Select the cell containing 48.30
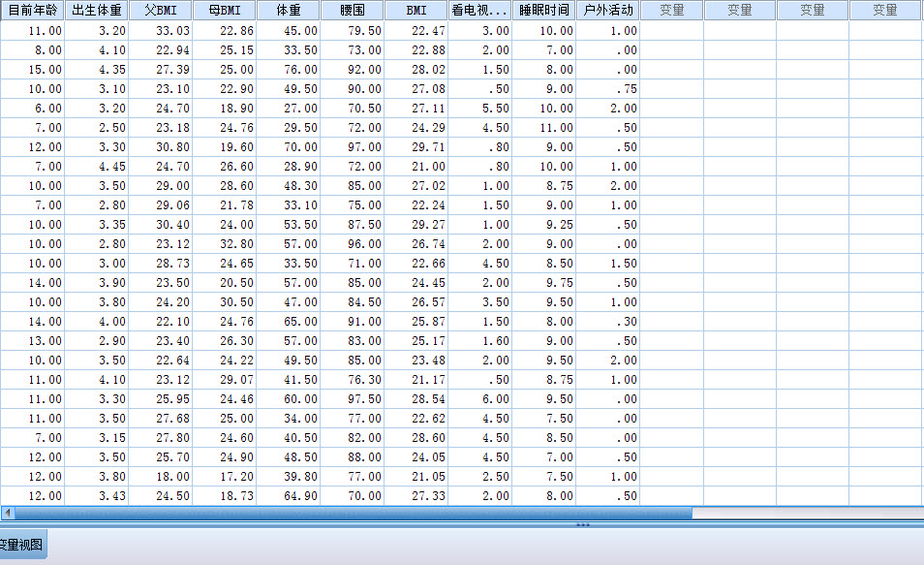This screenshot has height=565, width=924. tap(289, 186)
